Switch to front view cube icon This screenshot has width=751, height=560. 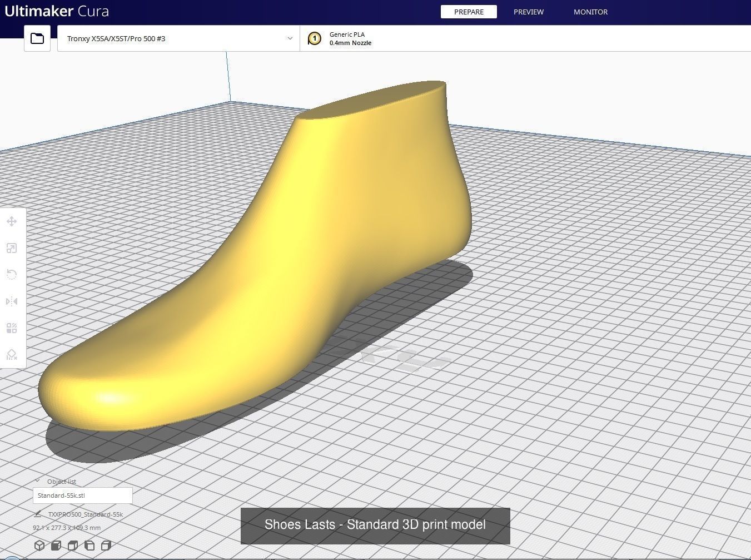point(56,546)
